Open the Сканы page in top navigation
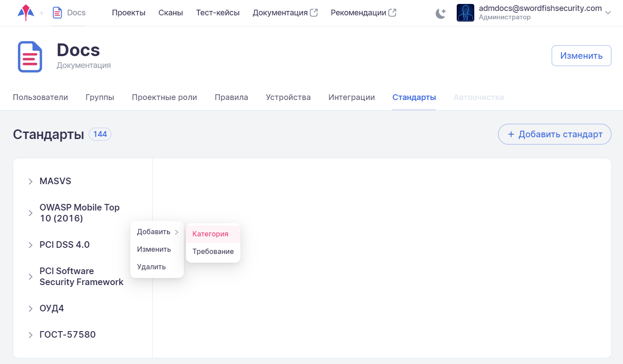The height and width of the screenshot is (364, 623). tap(171, 13)
